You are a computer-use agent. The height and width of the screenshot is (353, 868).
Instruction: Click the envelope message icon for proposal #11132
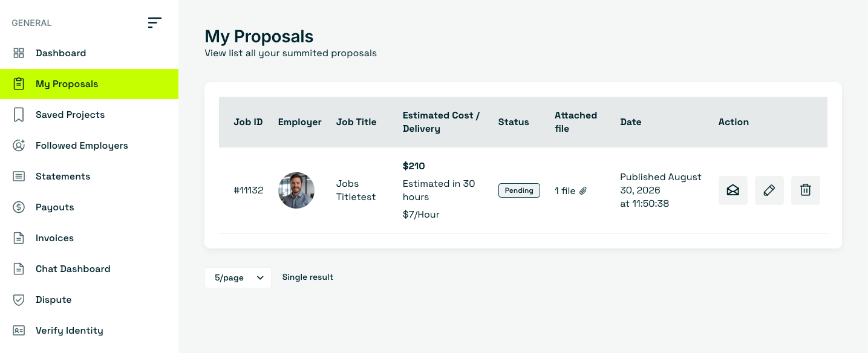[733, 190]
